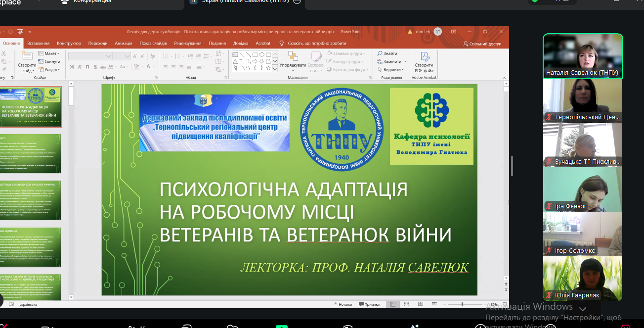The width and height of the screenshot is (644, 328).
Task: Open Упорядкувати arrange tool
Action: click(x=293, y=57)
